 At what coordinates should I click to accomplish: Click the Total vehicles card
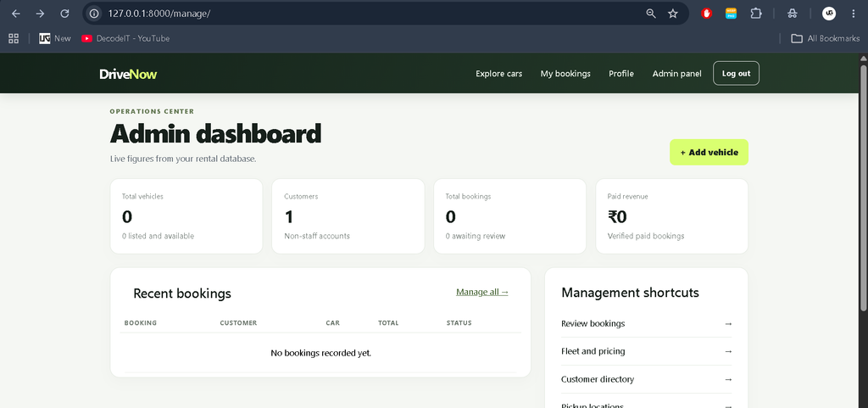pyautogui.click(x=186, y=216)
